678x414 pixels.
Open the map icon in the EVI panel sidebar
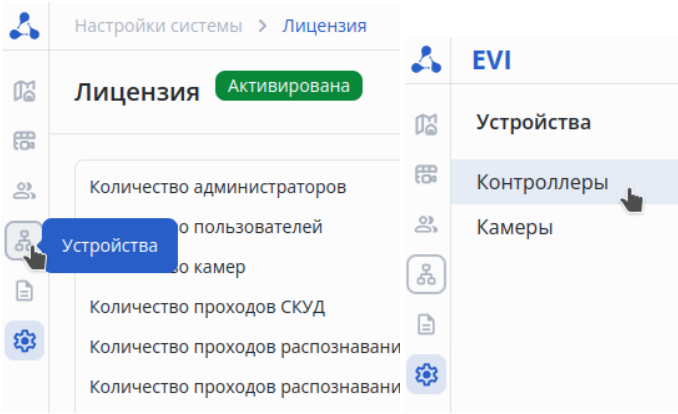pyautogui.click(x=427, y=124)
